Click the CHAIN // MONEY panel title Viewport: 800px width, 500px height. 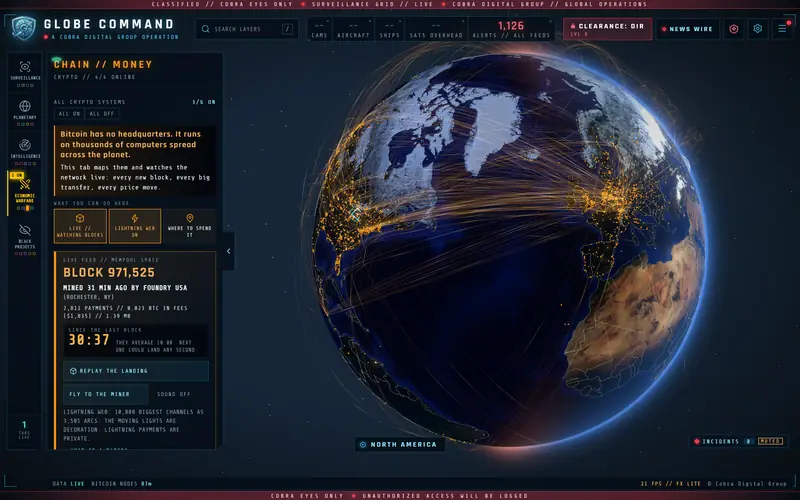click(103, 64)
